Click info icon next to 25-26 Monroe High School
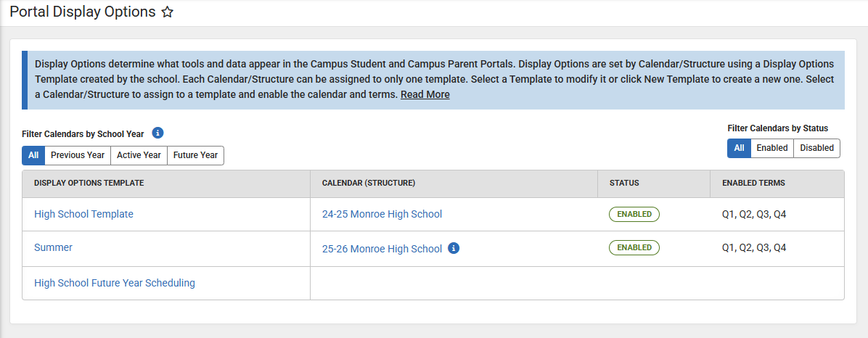The width and height of the screenshot is (868, 338). point(454,248)
